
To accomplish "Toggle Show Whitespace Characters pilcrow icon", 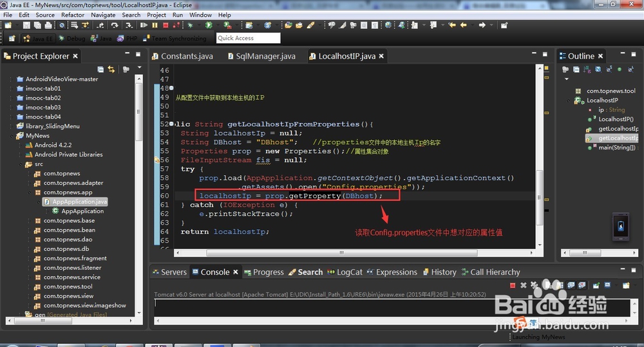I will pyautogui.click(x=375, y=26).
